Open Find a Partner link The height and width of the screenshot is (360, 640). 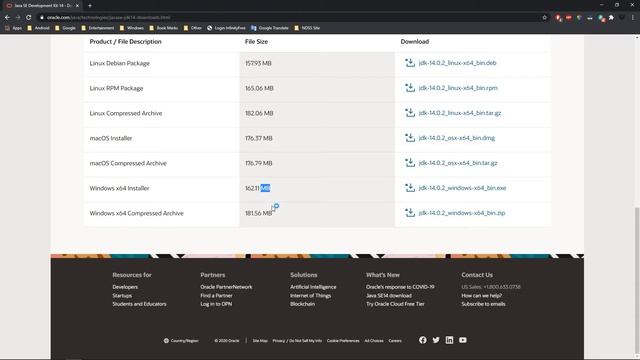(216, 296)
